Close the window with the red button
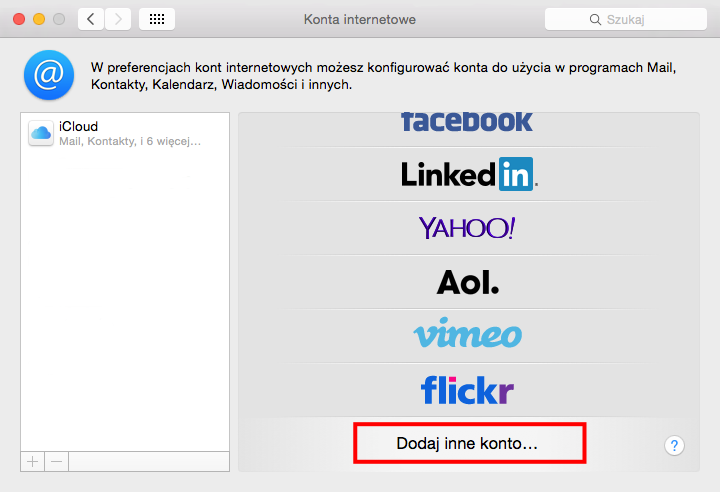Viewport: 720px width, 492px height. pos(19,19)
